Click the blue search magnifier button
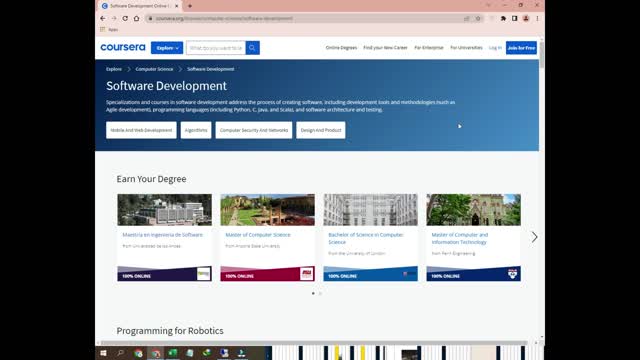The image size is (640, 360). pyautogui.click(x=252, y=48)
